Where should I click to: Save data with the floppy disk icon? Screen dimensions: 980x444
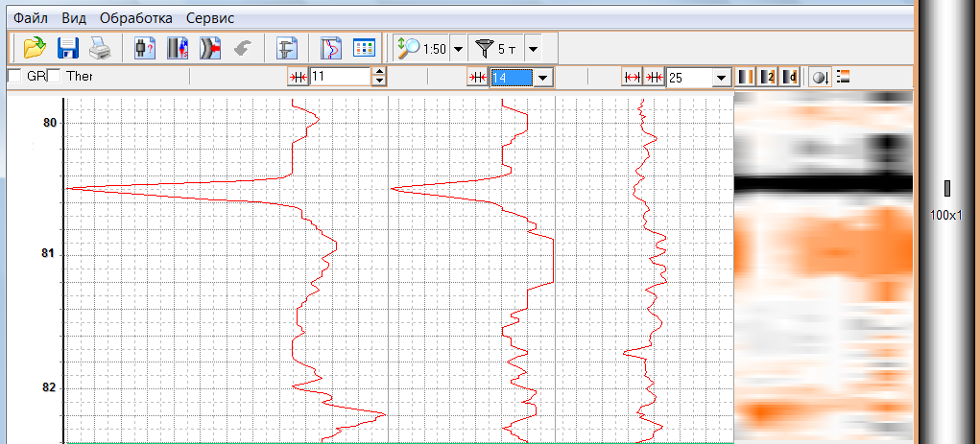click(67, 48)
